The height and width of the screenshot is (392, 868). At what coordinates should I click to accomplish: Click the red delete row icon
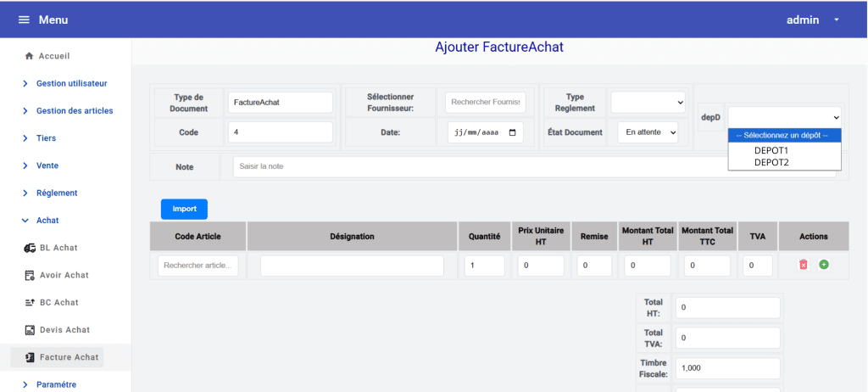click(804, 265)
